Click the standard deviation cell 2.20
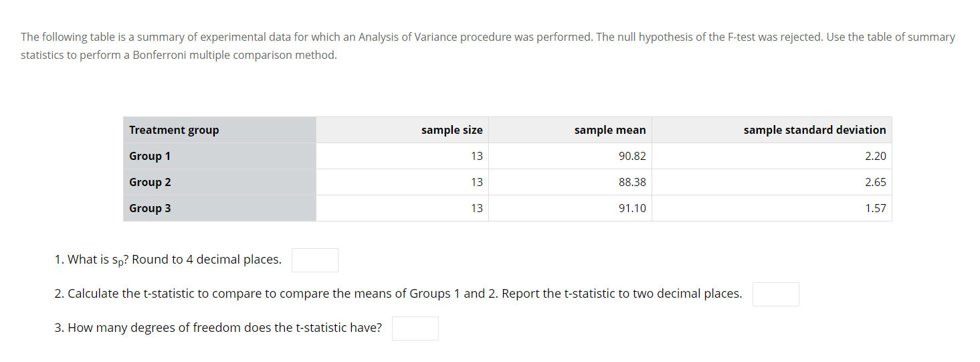Screen dimensions: 980x362 pyautogui.click(x=772, y=156)
